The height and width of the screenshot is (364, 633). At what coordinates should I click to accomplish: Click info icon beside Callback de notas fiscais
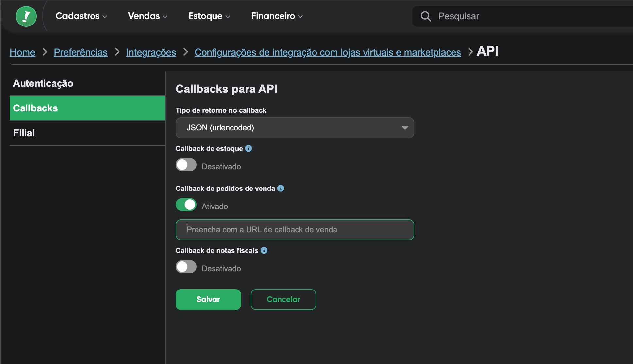[264, 250]
